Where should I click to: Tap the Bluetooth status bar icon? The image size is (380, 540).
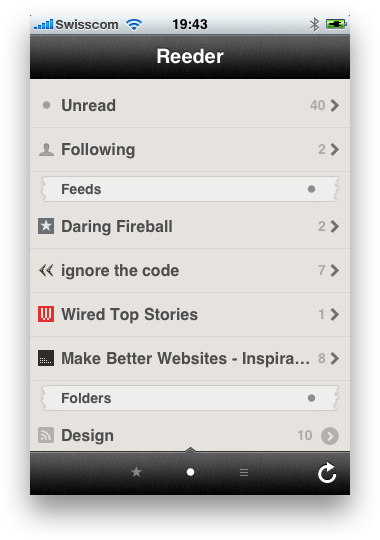(x=314, y=24)
